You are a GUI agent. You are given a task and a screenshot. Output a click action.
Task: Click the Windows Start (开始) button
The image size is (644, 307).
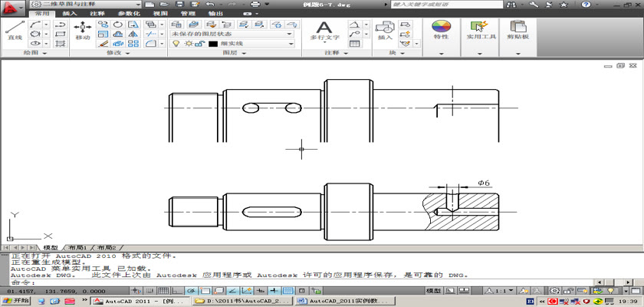[15, 302]
